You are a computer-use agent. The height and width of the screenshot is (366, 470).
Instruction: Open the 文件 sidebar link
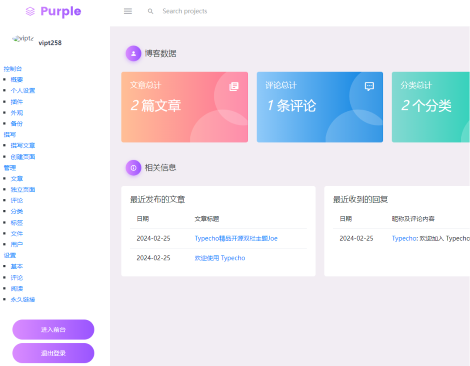point(17,233)
